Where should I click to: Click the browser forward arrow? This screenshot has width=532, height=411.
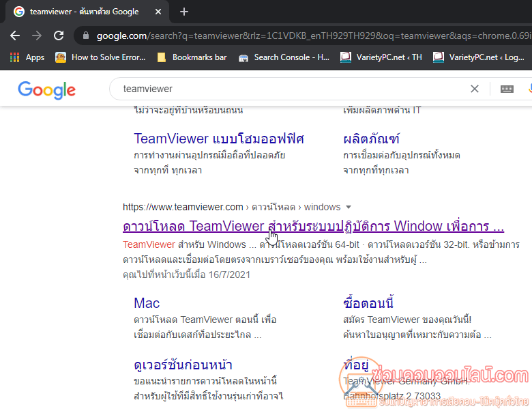coord(37,36)
